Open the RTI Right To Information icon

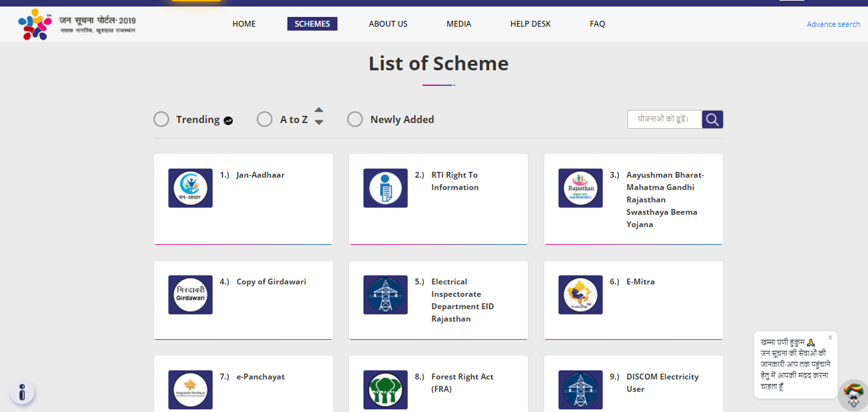pos(385,188)
